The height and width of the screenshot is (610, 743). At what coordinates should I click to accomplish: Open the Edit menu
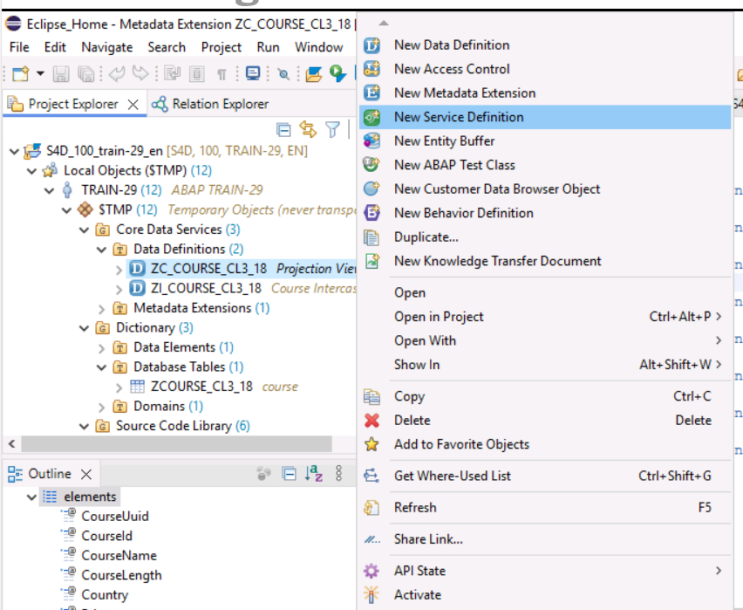pos(55,47)
